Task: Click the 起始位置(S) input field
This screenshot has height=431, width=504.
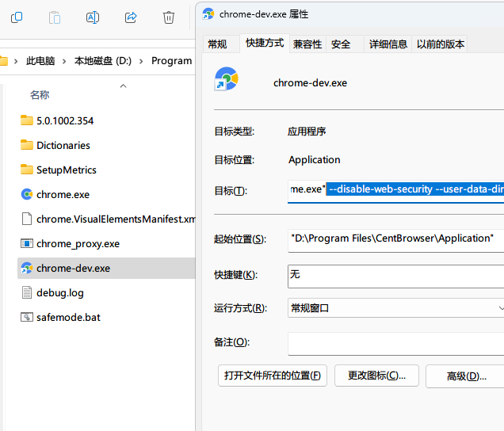Action: coord(396,240)
